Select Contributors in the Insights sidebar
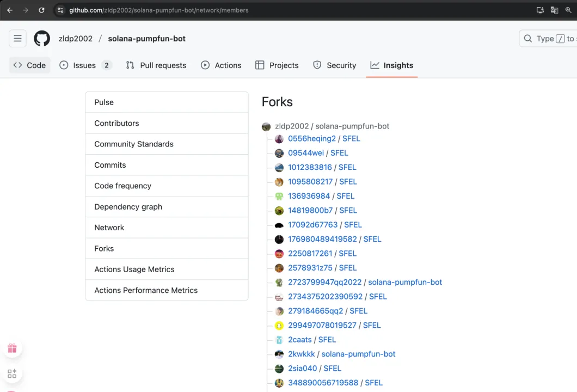 click(x=116, y=123)
